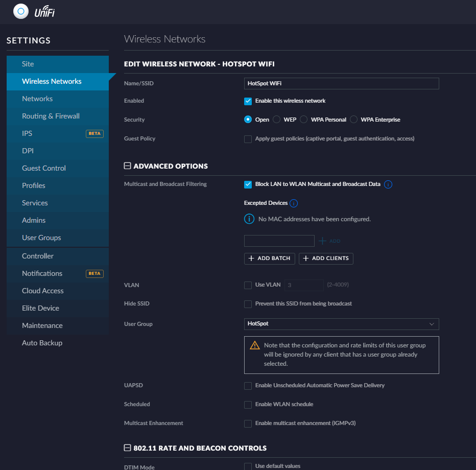Collapse 802.11 Rate and Beacon Controls section
Screen dimensions: 476x470
(128, 448)
